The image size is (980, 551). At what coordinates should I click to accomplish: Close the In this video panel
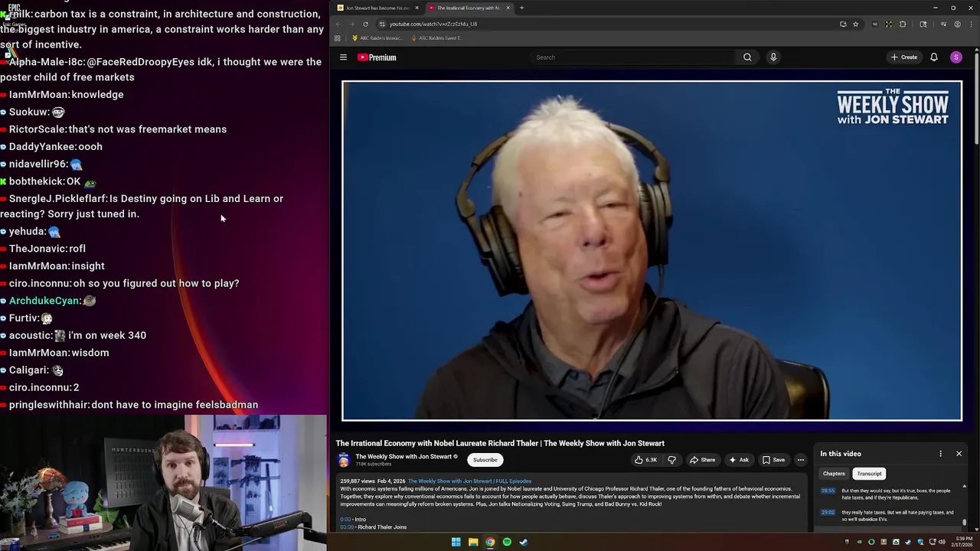click(959, 454)
